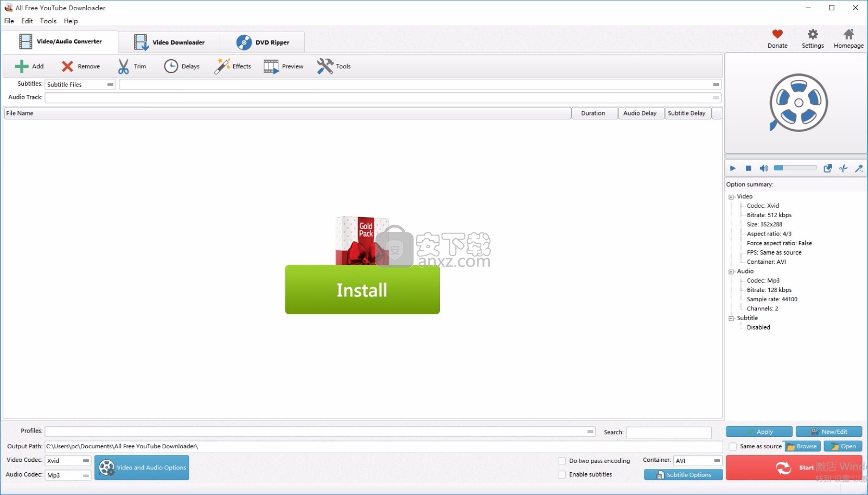The width and height of the screenshot is (868, 495).
Task: Click the Duration column header
Action: pos(595,113)
